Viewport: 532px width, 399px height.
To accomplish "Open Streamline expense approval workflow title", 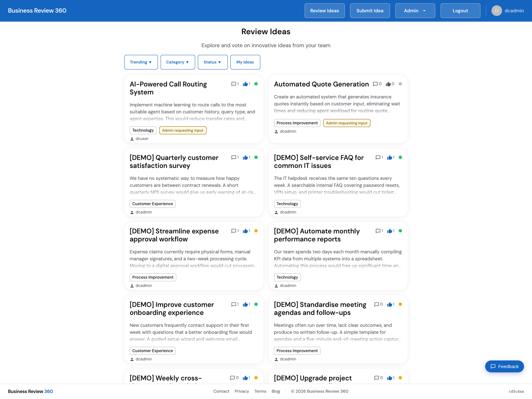I will point(174,235).
